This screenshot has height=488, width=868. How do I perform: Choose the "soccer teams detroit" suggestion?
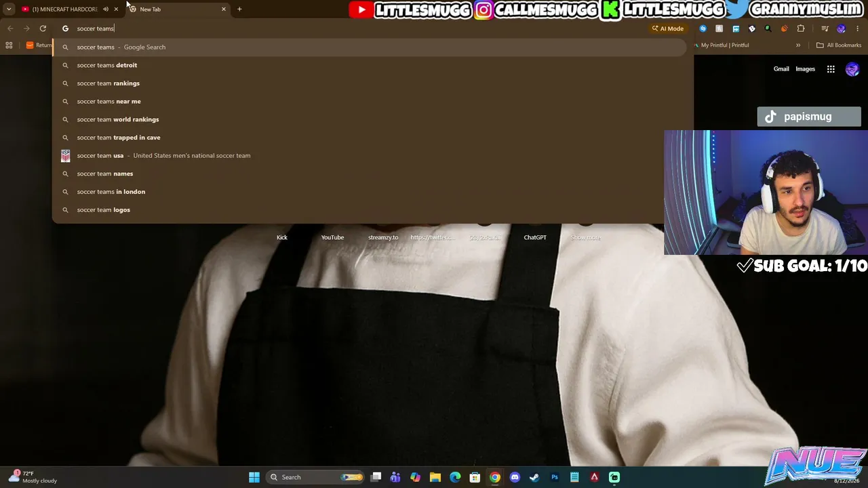[x=370, y=65]
